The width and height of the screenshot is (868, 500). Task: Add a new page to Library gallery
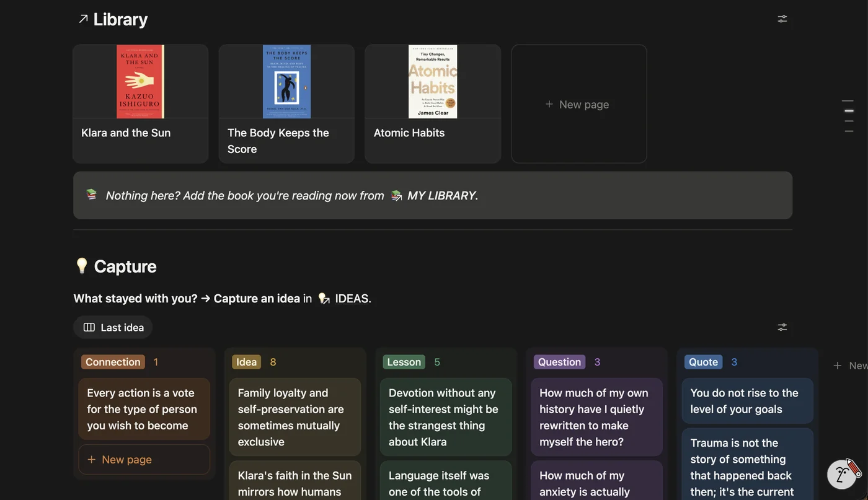(x=579, y=104)
